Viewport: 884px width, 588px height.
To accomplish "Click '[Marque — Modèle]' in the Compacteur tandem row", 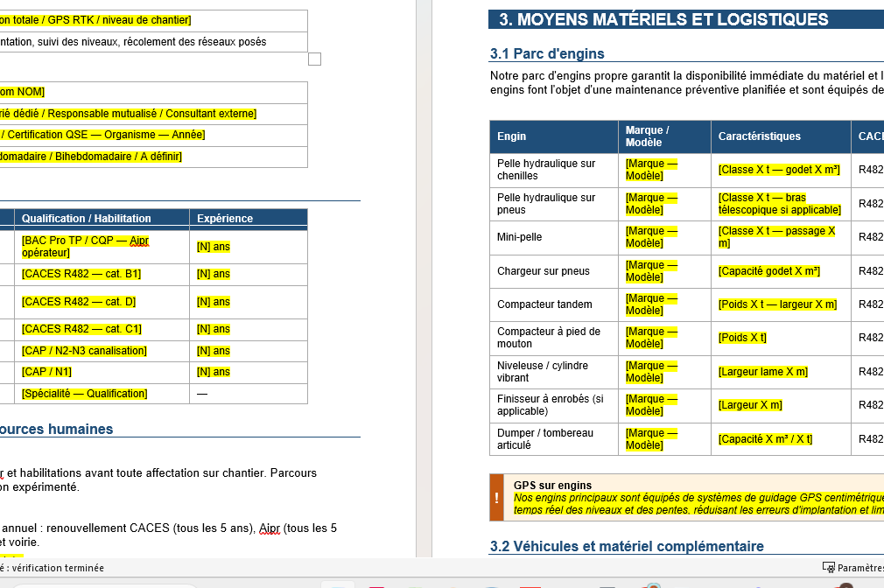I will (x=651, y=304).
